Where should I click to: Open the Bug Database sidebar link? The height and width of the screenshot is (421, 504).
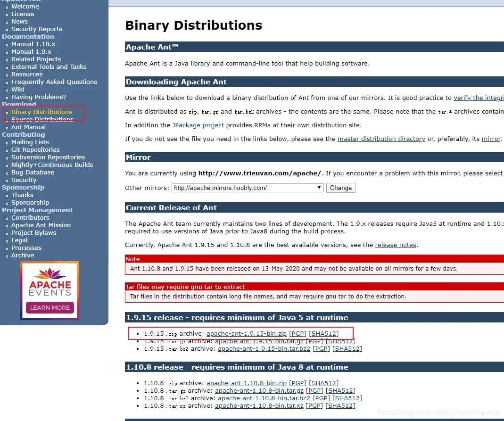click(x=33, y=172)
